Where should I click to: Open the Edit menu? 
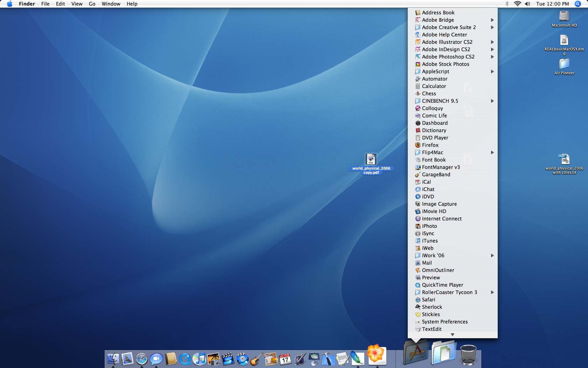[x=60, y=4]
